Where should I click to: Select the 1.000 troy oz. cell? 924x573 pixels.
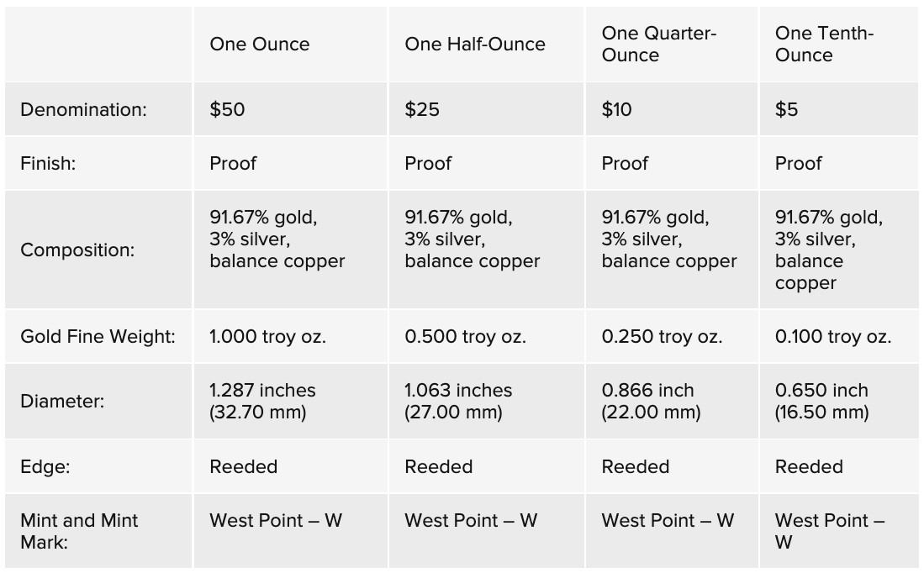[267, 337]
